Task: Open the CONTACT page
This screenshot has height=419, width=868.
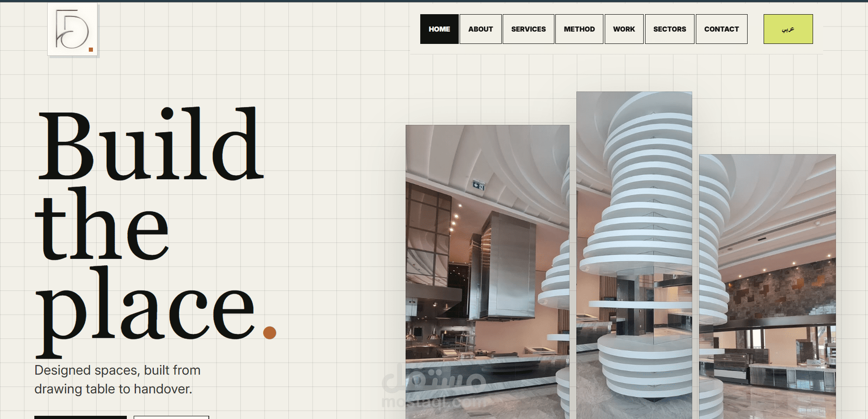Action: (722, 29)
